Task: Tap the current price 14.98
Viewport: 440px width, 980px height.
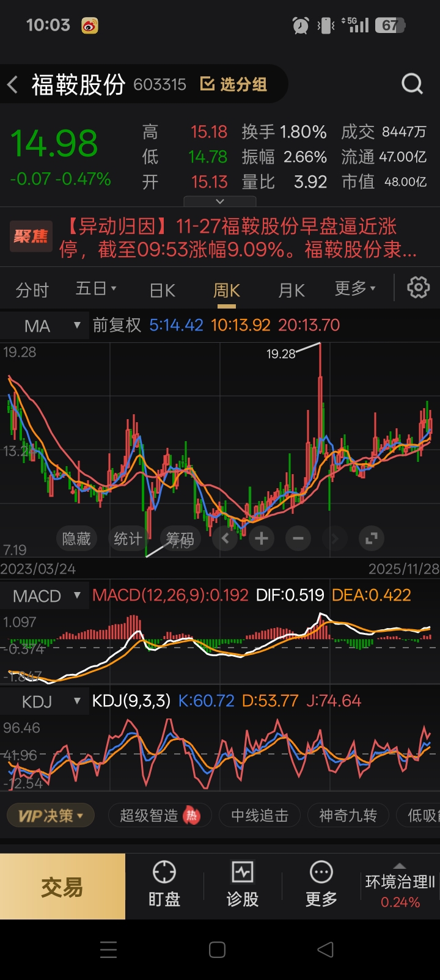Action: click(54, 144)
